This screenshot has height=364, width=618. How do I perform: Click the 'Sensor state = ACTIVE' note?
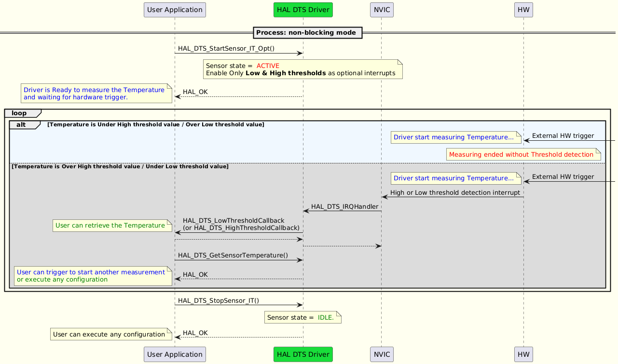[303, 69]
